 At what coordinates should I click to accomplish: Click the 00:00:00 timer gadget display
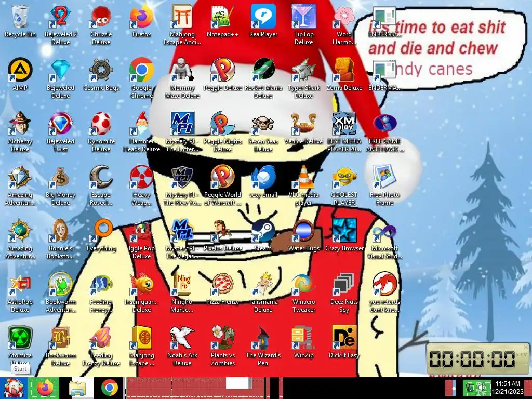click(472, 358)
